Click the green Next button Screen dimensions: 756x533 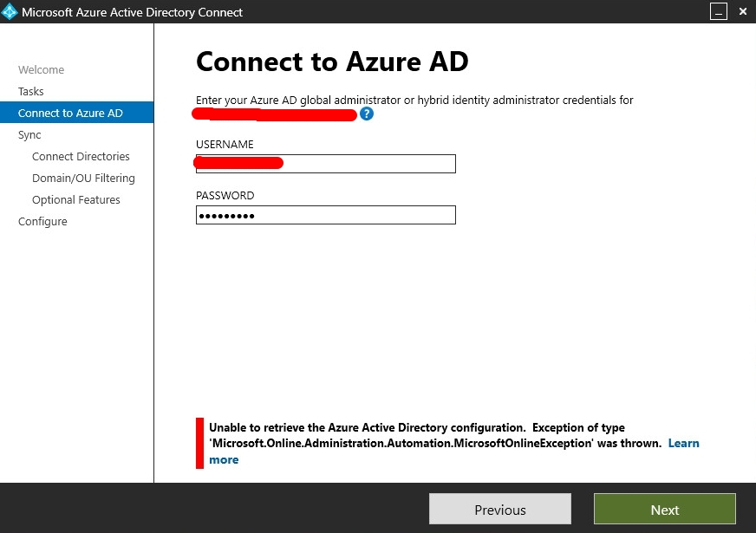665,509
